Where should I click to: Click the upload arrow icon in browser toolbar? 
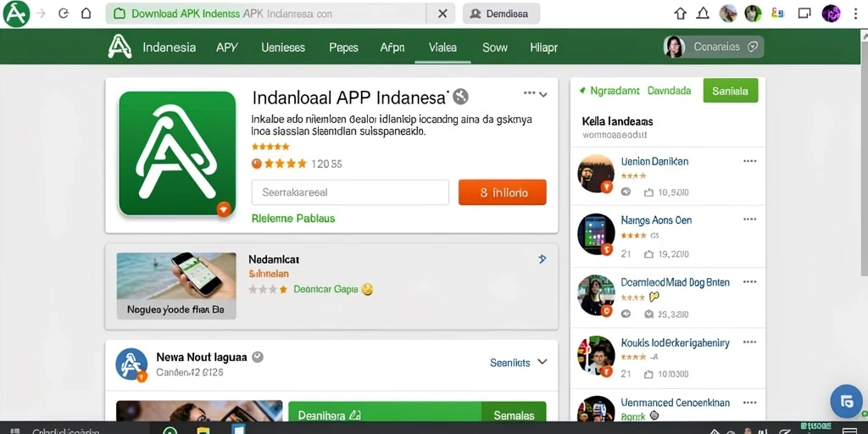tap(681, 14)
